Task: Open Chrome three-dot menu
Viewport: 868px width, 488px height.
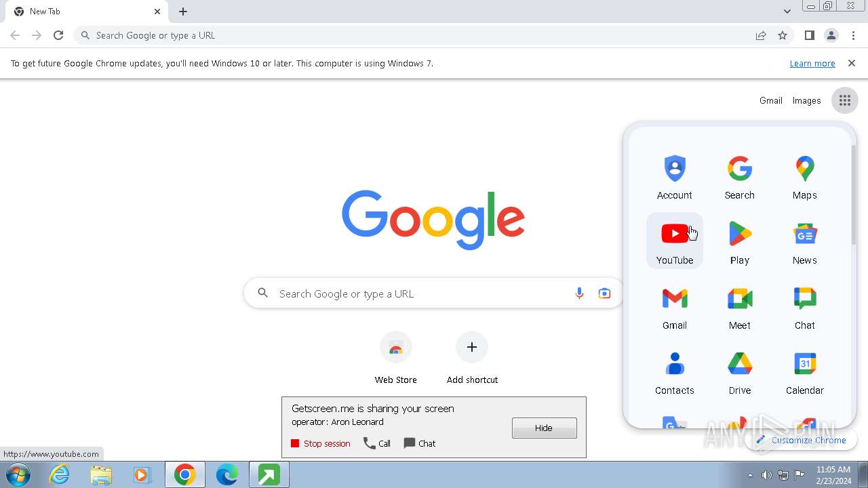Action: pos(853,35)
